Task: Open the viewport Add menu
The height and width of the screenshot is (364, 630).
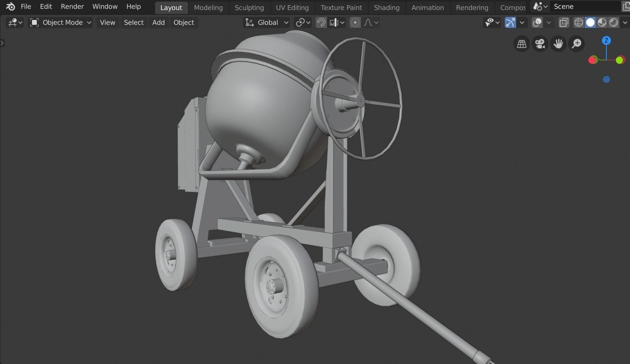Action: (x=158, y=22)
